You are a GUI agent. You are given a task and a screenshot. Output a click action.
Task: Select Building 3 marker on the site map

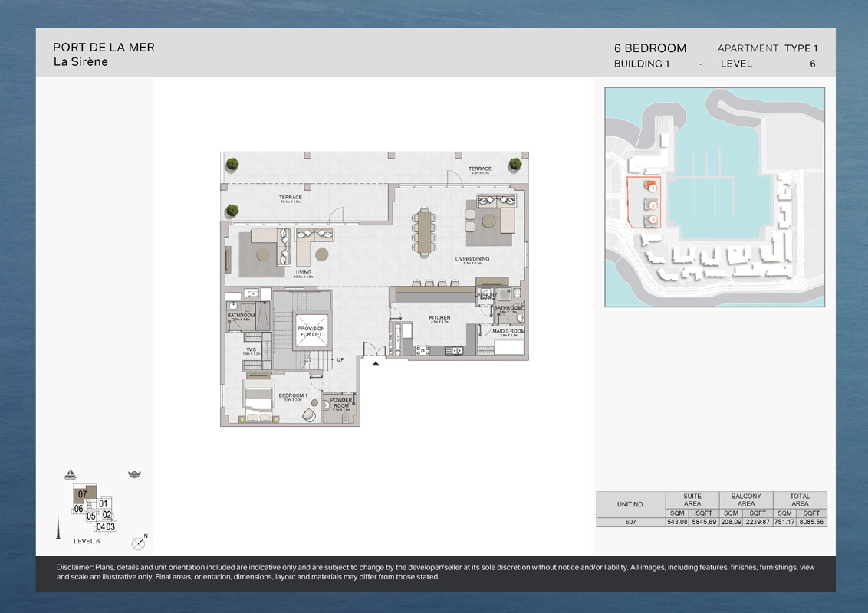[x=653, y=219]
